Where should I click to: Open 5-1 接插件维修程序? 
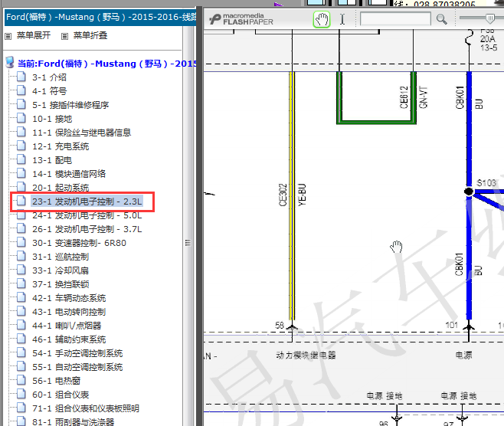click(x=70, y=105)
